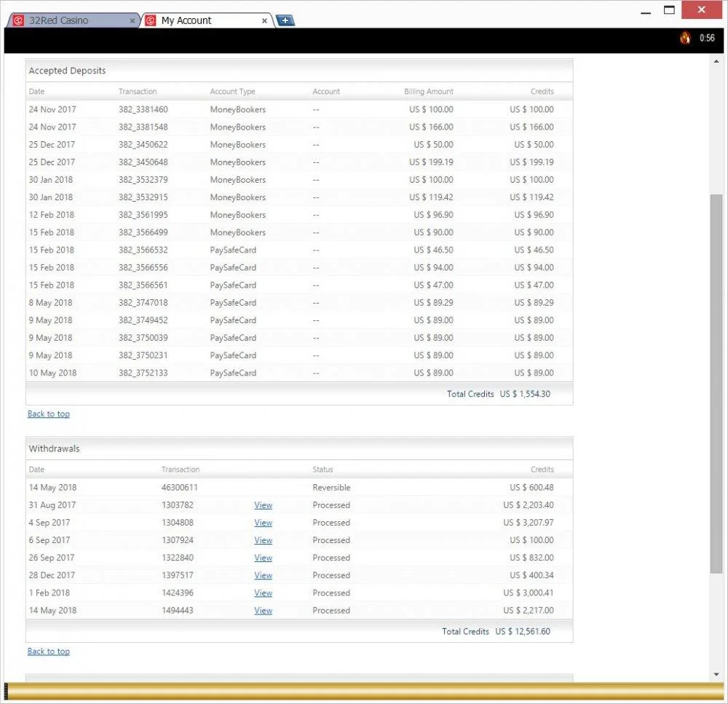
Task: Select deposit transaction 382_3532915
Action: point(143,197)
